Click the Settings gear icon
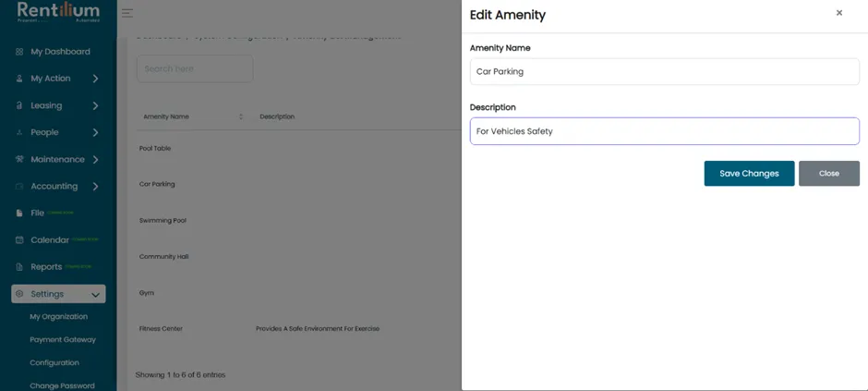 pos(19,294)
